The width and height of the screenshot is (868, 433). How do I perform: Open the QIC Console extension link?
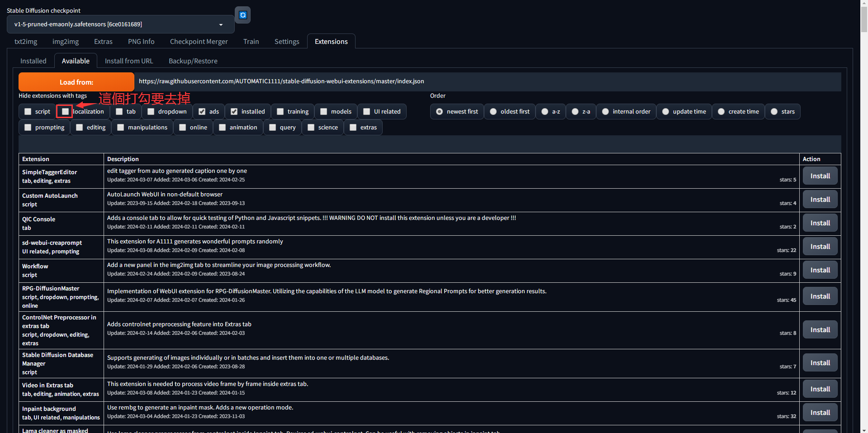tap(38, 219)
